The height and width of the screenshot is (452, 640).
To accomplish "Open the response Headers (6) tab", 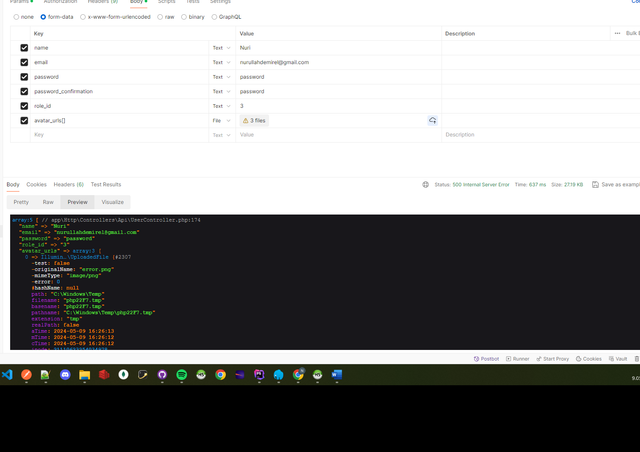I will click(x=69, y=185).
